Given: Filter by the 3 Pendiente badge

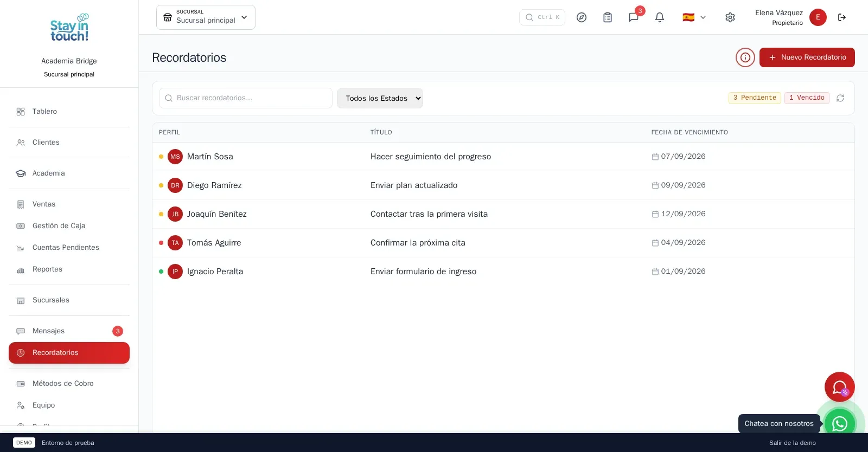Looking at the screenshot, I should coord(755,98).
